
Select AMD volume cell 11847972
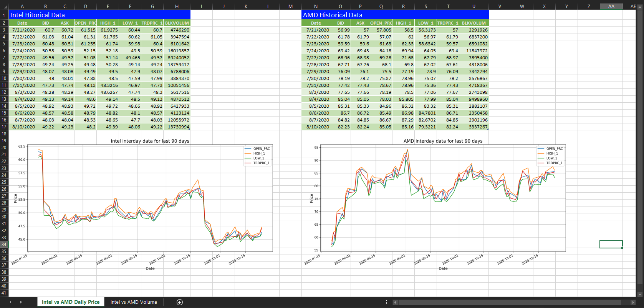point(473,51)
